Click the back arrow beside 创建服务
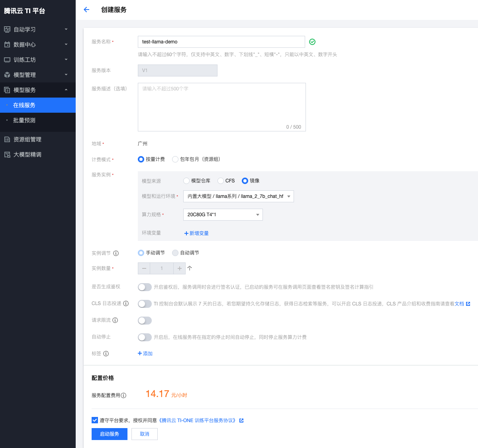Viewport: 478px width, 448px height. pyautogui.click(x=86, y=10)
